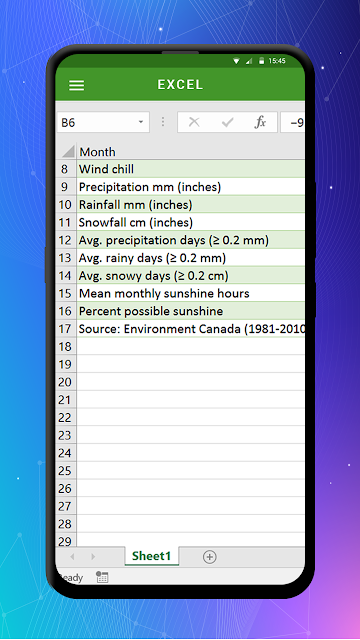
Task: Select the Snowfall cm (inches) cell
Action: [191, 222]
